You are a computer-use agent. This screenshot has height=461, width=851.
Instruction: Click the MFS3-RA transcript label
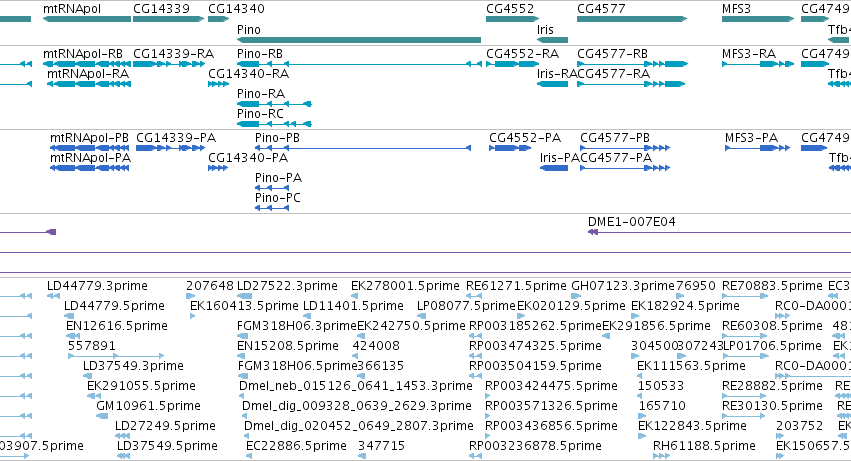(x=748, y=54)
